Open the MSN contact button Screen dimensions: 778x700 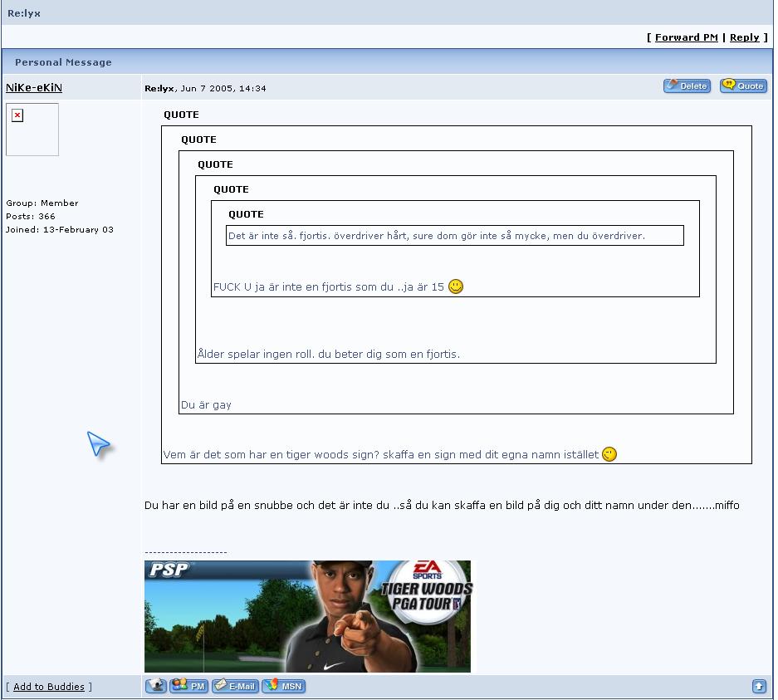[283, 686]
